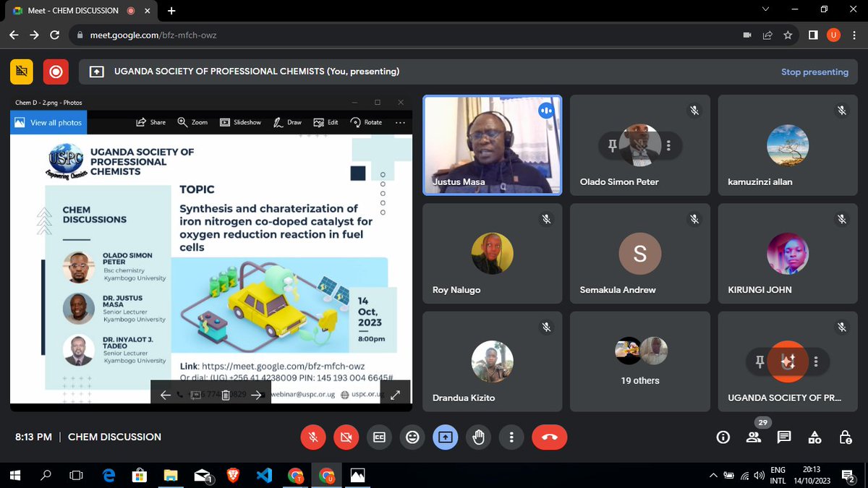868x488 pixels.
Task: Open the Chrome three-dot menu
Action: pos(854,35)
